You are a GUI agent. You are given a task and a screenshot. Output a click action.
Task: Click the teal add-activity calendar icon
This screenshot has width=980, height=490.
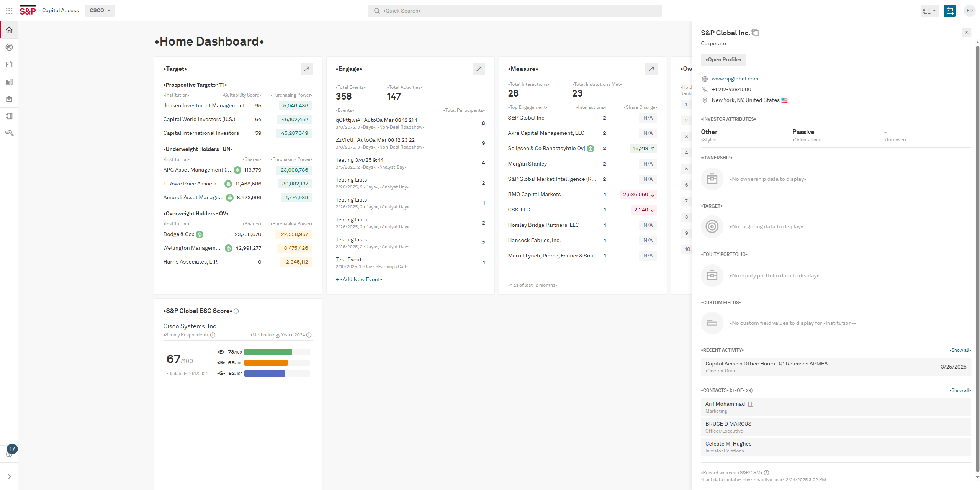coord(949,11)
